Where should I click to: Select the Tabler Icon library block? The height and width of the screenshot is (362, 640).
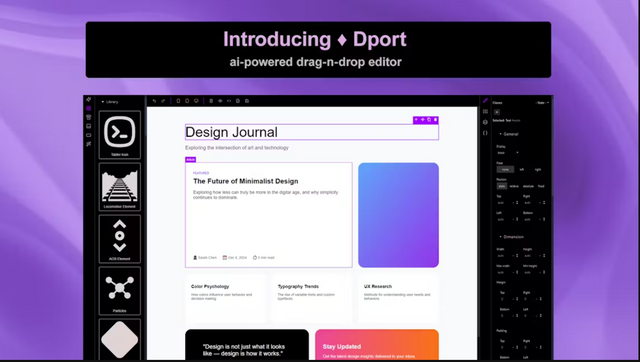coord(120,135)
